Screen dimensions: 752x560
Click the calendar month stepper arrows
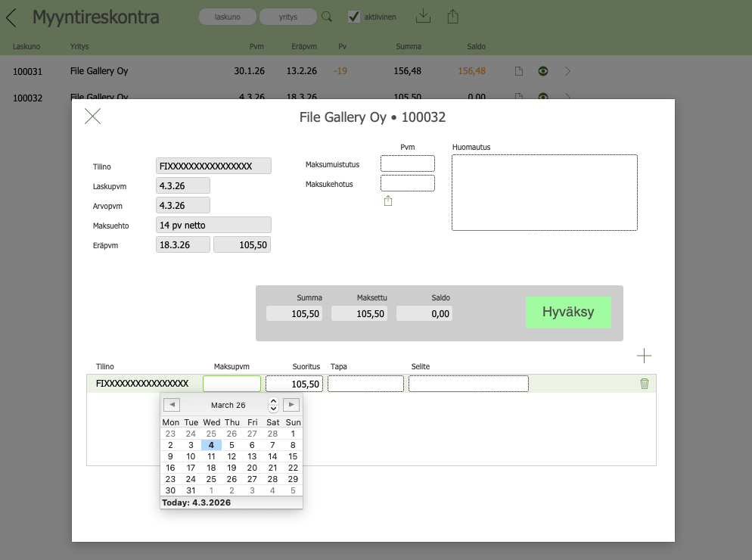(273, 405)
